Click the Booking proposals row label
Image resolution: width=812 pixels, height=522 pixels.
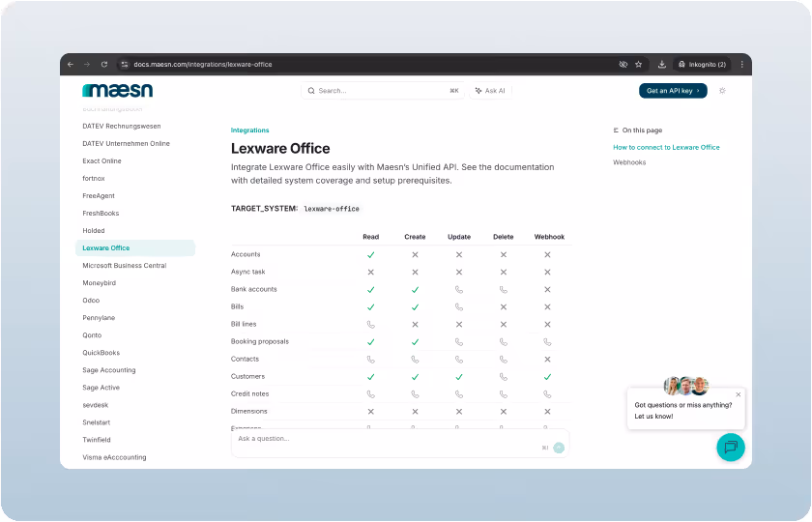[x=260, y=342]
